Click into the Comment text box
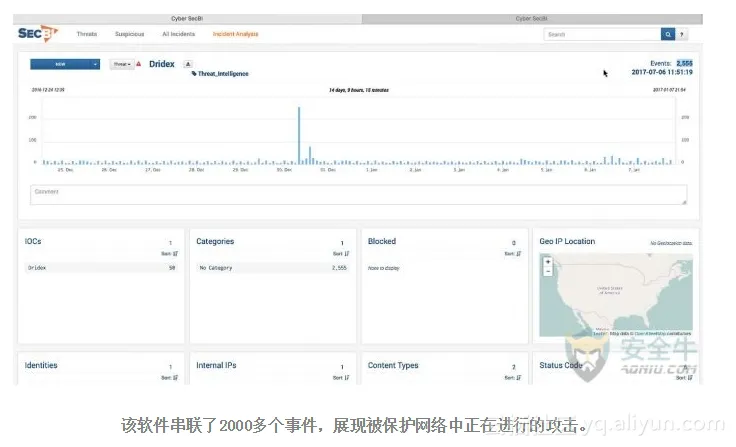736x447 pixels. tap(359, 195)
